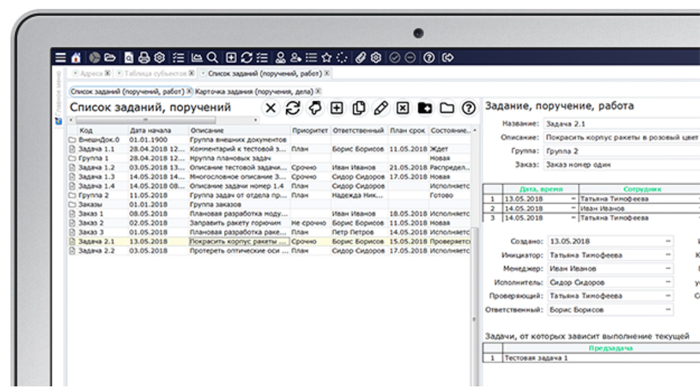Open the dropdown of the Менеджер field
The height and width of the screenshot is (387, 700).
[x=668, y=269]
